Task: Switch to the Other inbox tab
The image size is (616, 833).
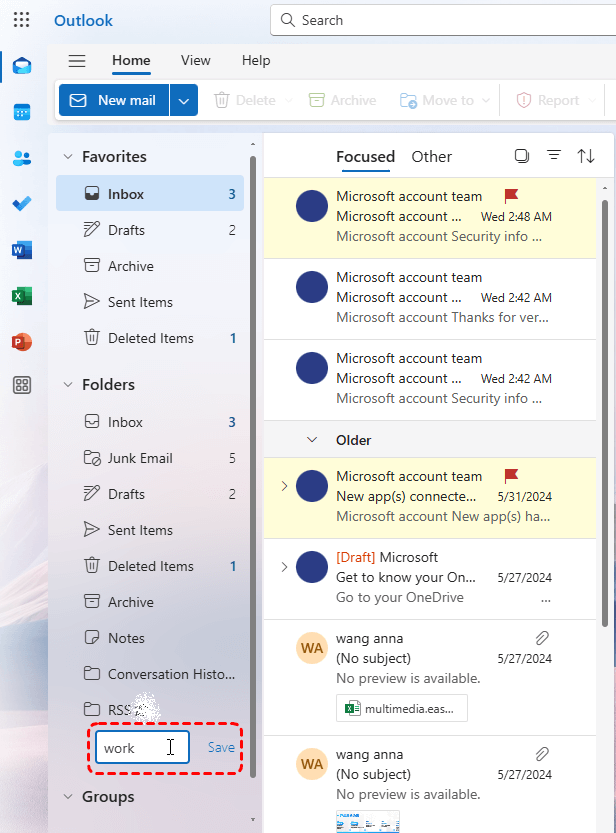Action: (x=432, y=157)
